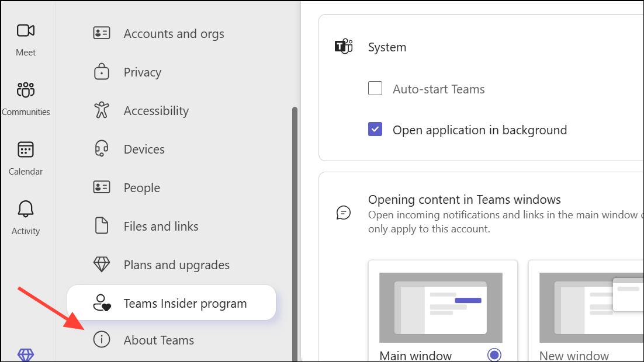Click the Teams logo beside System

coord(344,46)
